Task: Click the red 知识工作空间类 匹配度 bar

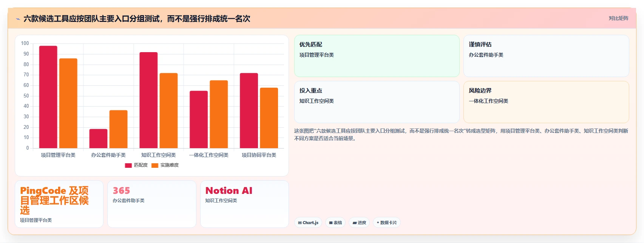Action: point(148,100)
